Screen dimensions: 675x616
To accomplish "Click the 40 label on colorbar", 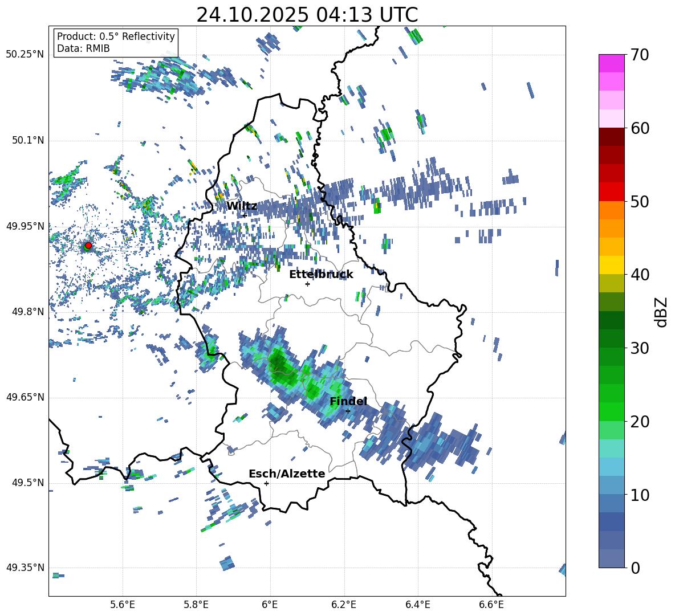I will (640, 275).
